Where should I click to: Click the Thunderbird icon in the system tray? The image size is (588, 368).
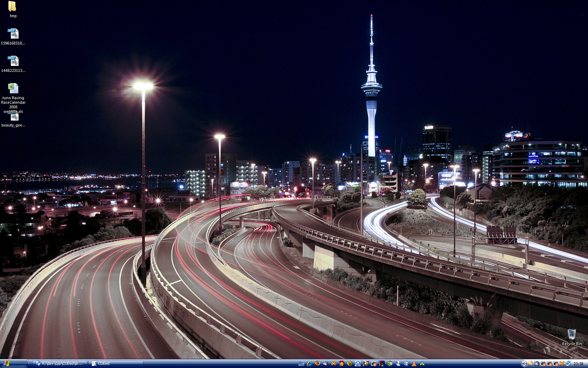point(537,363)
